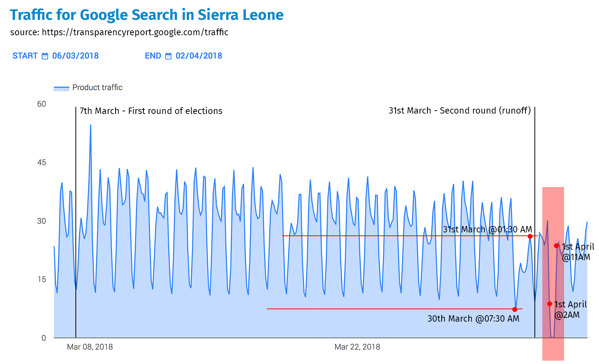Open the end date 02/04/2018 field

tap(199, 56)
